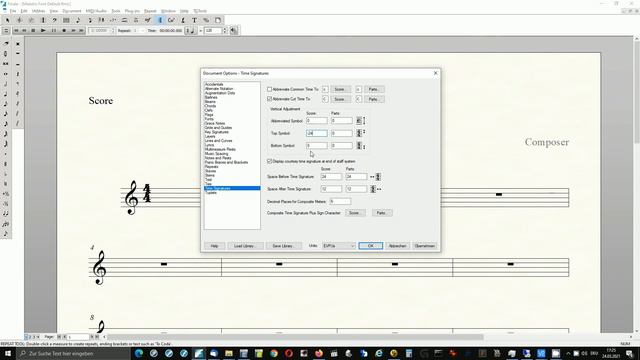Image resolution: width=640 pixels, height=360 pixels.
Task: Select Accidentals in the options list
Action: click(x=214, y=84)
